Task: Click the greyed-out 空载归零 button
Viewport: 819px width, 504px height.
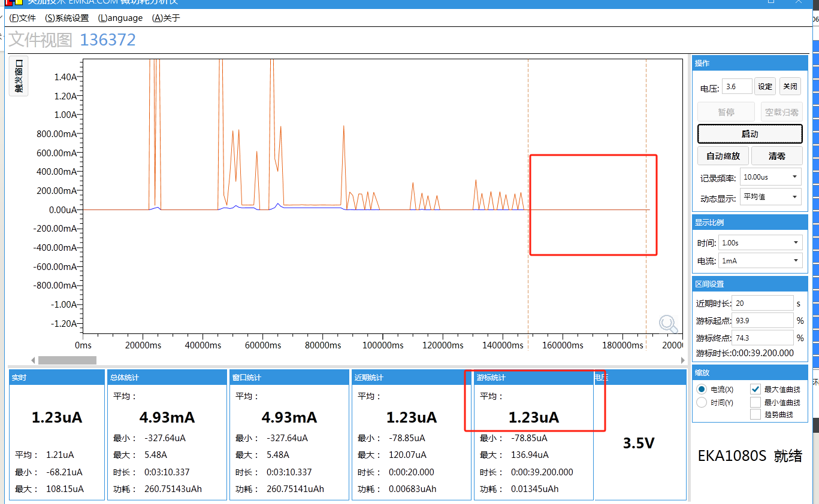Action: click(781, 112)
